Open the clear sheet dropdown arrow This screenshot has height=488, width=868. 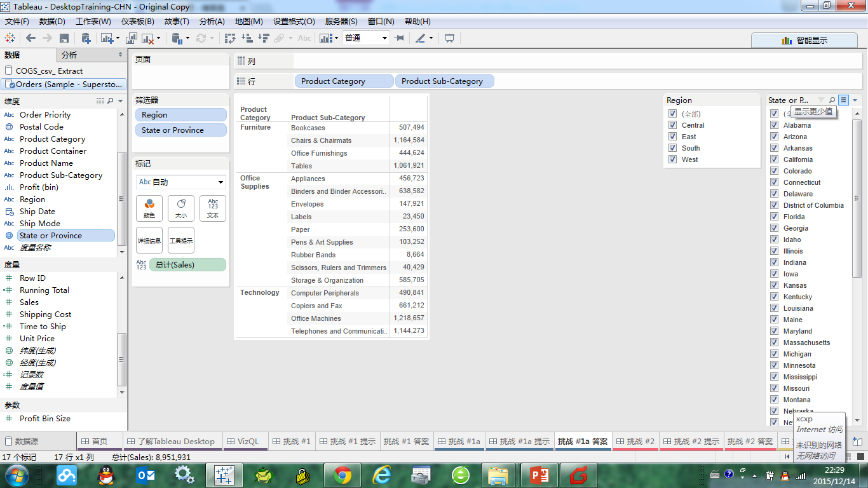[158, 38]
